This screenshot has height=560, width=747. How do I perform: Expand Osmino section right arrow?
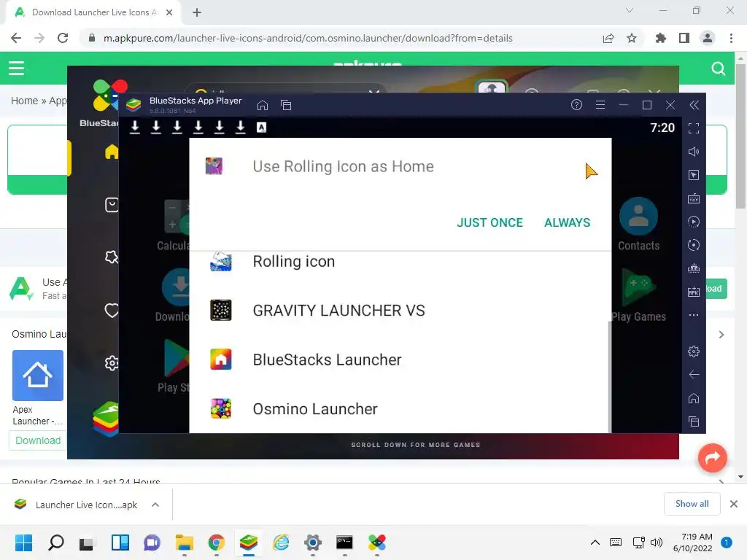click(x=721, y=335)
